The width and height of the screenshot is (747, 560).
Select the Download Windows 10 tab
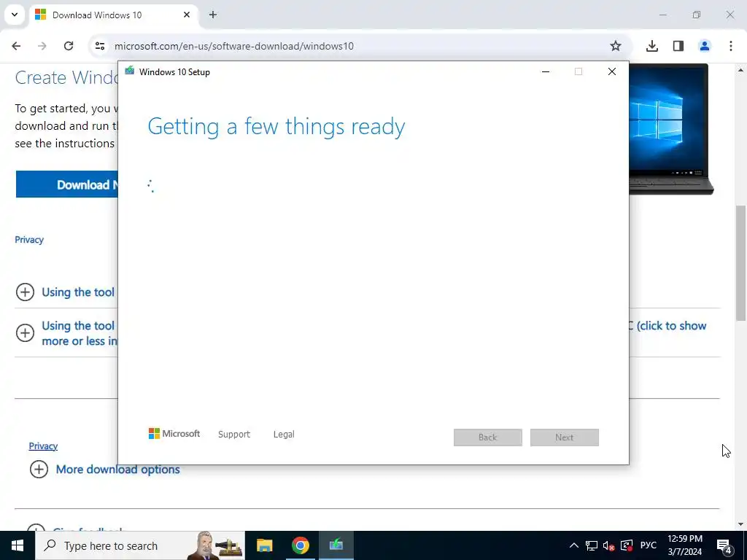coord(113,15)
